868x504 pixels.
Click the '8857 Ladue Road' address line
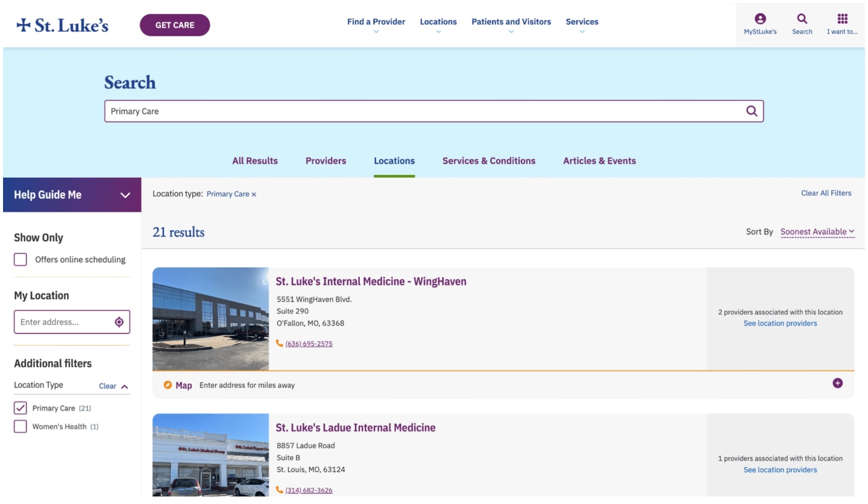(x=306, y=446)
